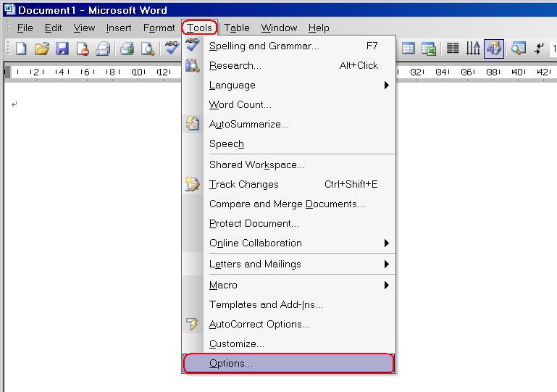Open the Edit menu
The image size is (557, 392).
53,28
